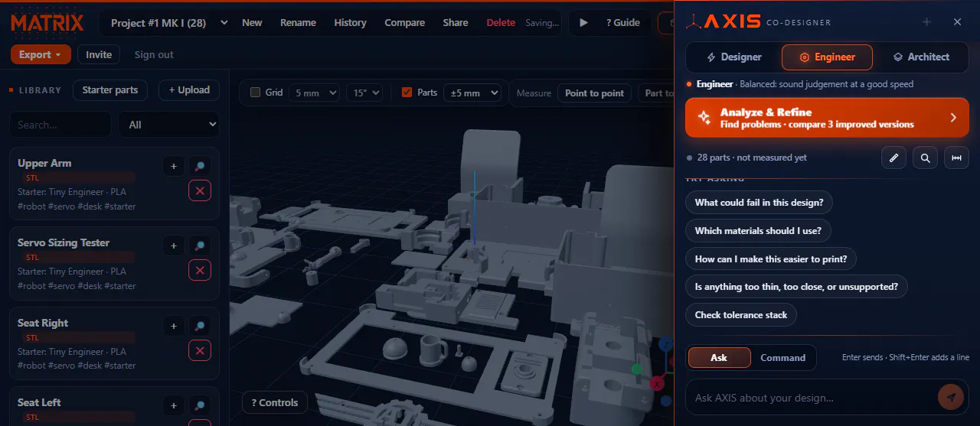Click the Upper Arm part title
The width and height of the screenshot is (980, 426).
[44, 163]
